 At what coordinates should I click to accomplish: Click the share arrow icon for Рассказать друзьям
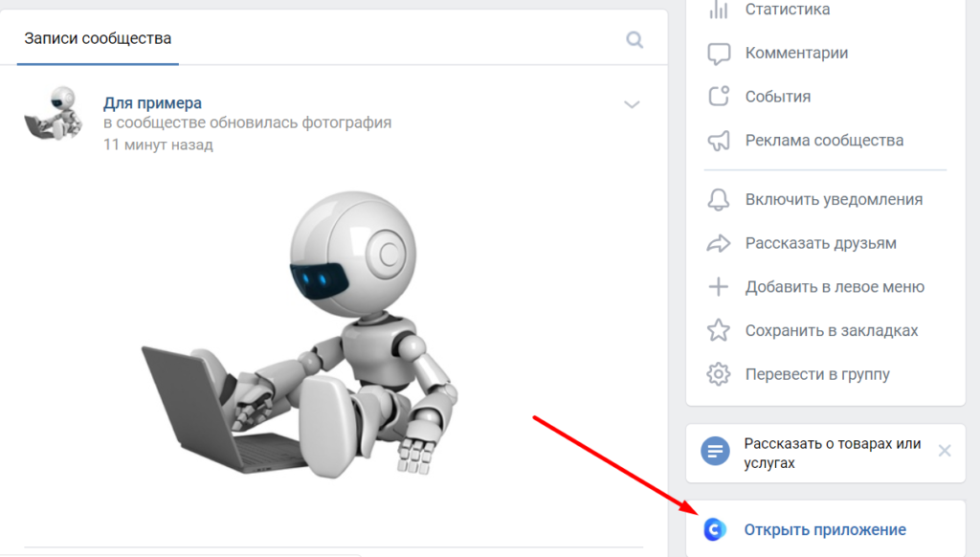click(x=719, y=243)
